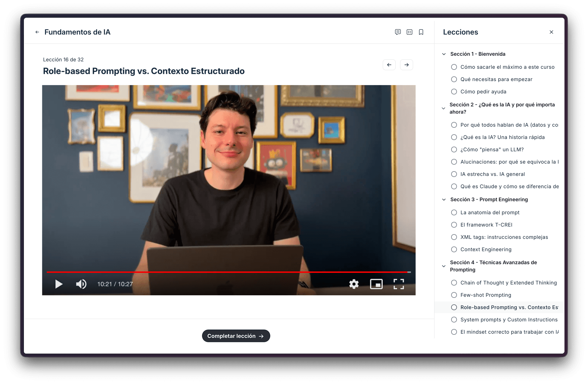This screenshot has width=588, height=384.
Task: Go back using the arrow beside Fundamentos de IA
Action: pyautogui.click(x=37, y=32)
